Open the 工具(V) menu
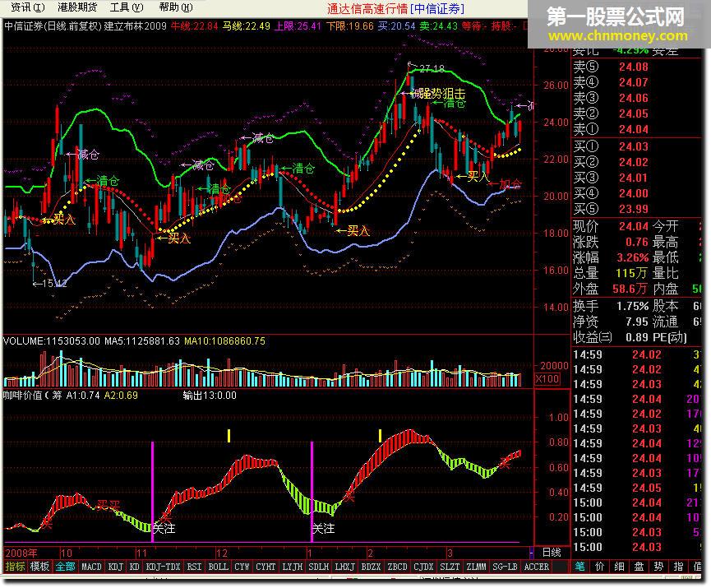 coord(127,7)
